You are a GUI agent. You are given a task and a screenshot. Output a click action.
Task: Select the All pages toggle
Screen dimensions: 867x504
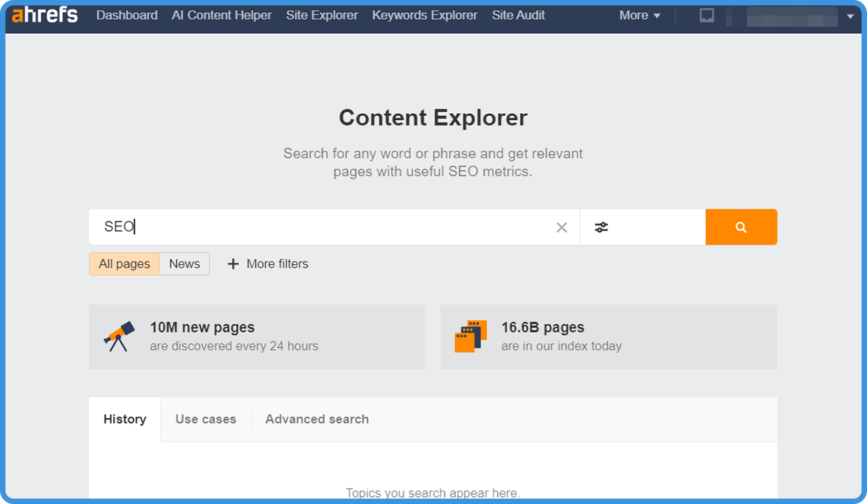[125, 264]
